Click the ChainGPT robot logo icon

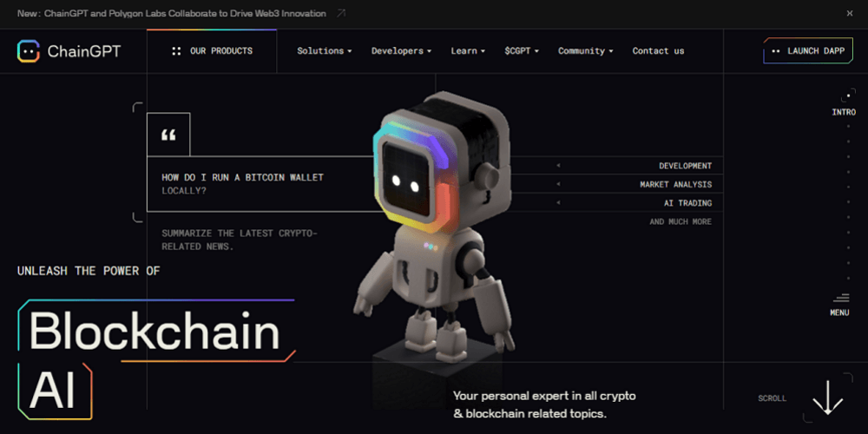tap(29, 51)
